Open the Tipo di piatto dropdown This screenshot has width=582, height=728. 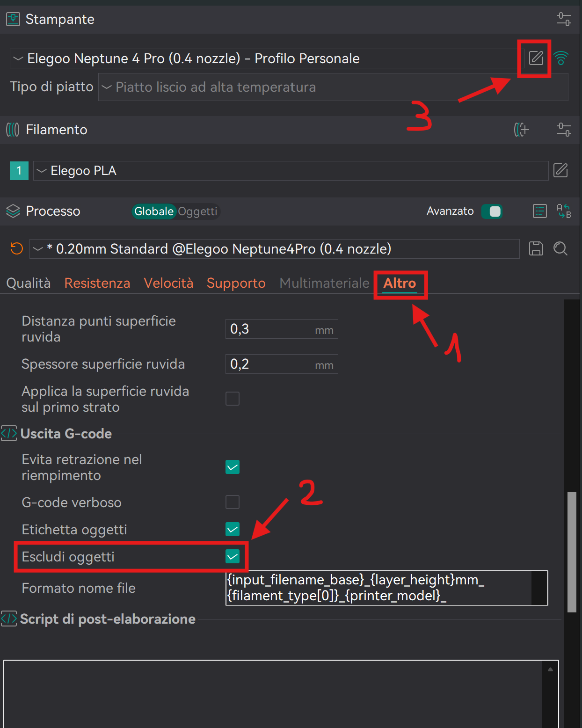[333, 87]
